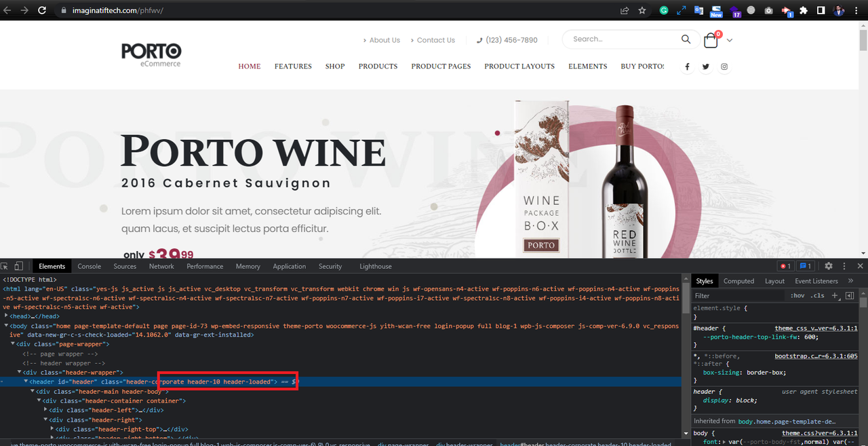This screenshot has height=446, width=868.
Task: Click the site Search input field
Action: (624, 39)
